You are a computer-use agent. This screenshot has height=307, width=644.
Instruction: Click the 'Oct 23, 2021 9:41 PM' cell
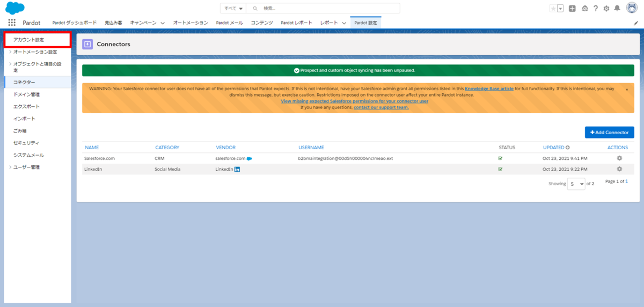[565, 159]
